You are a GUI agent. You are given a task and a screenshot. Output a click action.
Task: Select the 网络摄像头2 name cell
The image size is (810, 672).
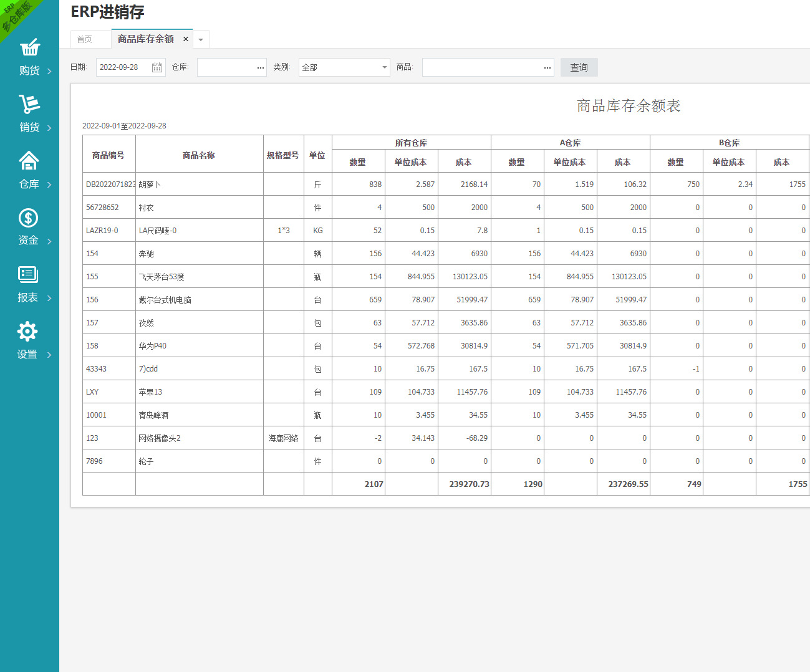(x=200, y=438)
